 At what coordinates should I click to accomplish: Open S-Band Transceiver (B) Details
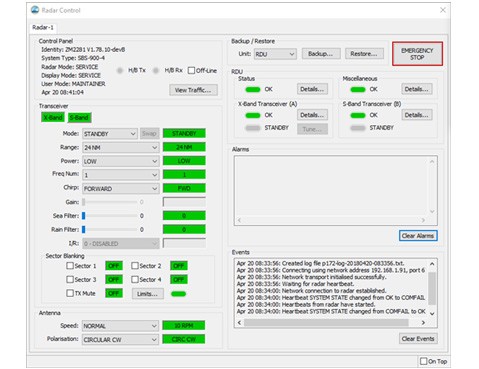417,115
